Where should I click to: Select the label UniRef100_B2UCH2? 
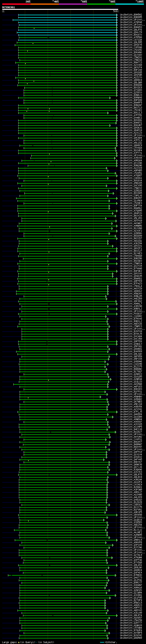(x=131, y=636)
